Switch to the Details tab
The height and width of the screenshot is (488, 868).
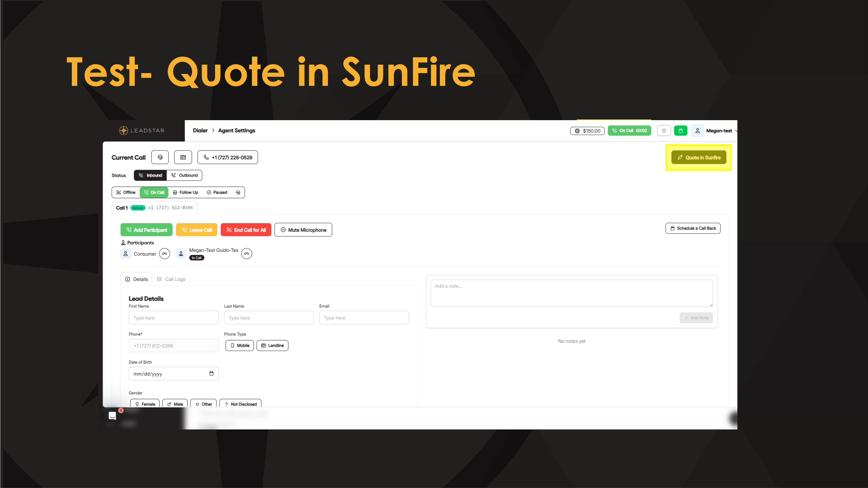[x=136, y=279]
